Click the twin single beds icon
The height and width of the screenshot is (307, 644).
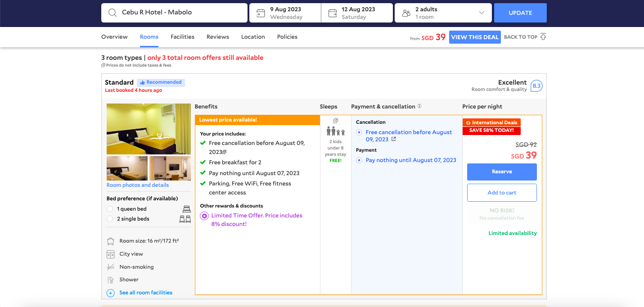point(185,219)
